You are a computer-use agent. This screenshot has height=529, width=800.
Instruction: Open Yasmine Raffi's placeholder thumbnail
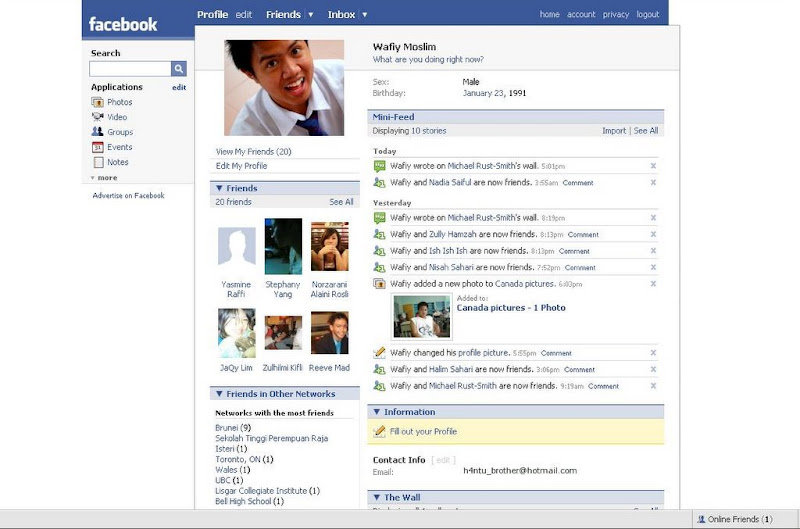[x=237, y=246]
